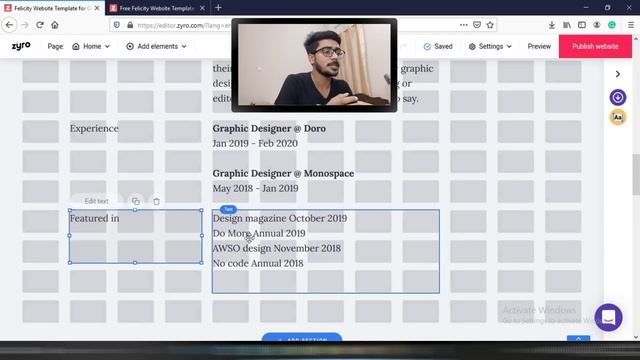Open the browser library icon
Viewport: 640px width, 360px height.
567,25
